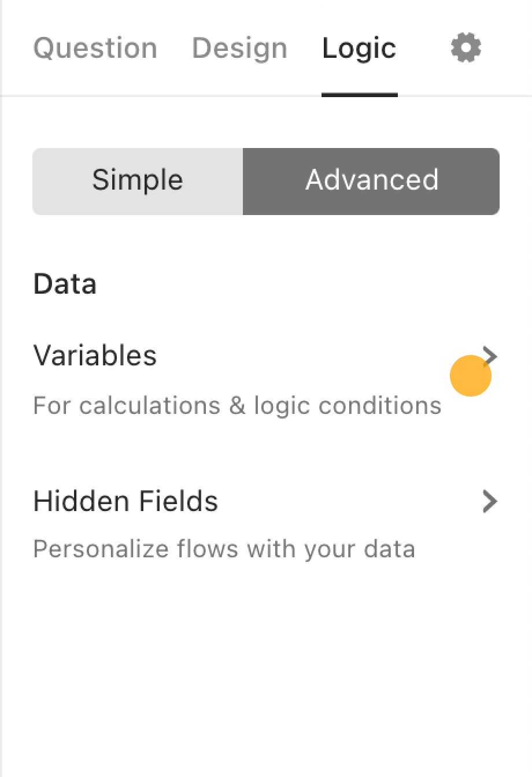This screenshot has height=777, width=532.
Task: Select the Advanced logic mode
Action: coord(371,182)
